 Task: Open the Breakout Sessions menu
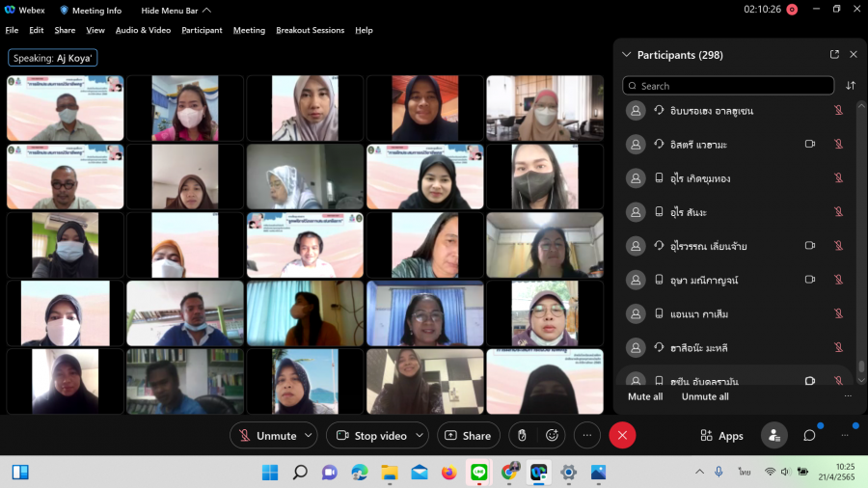(310, 30)
